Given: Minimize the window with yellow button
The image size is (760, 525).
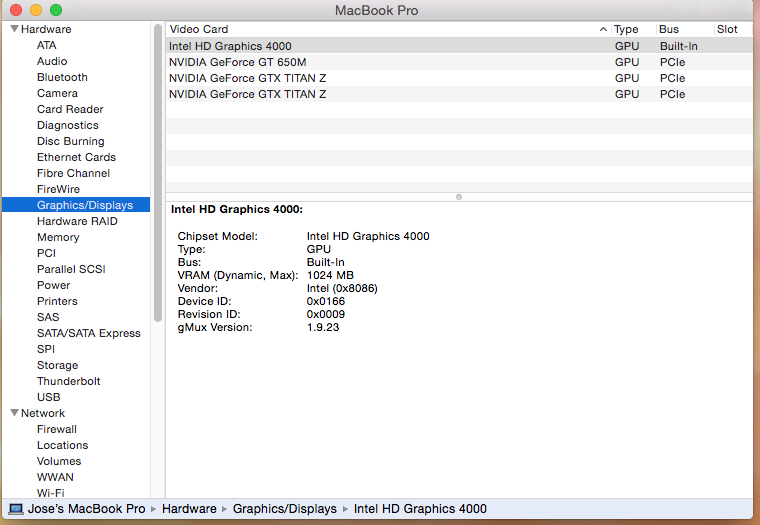Looking at the screenshot, I should pyautogui.click(x=36, y=10).
